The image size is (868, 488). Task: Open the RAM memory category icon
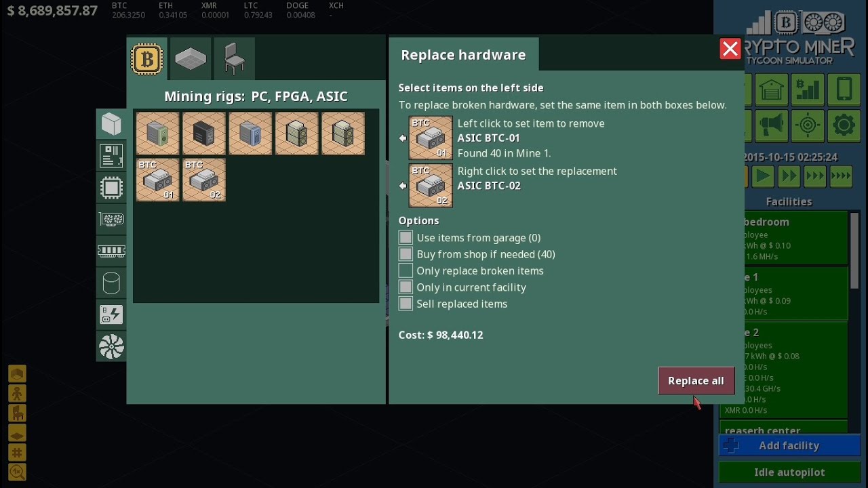111,251
